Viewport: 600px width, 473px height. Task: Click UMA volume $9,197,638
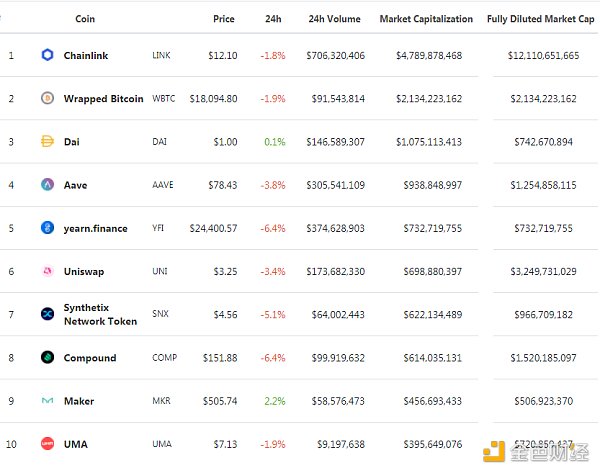coord(341,444)
